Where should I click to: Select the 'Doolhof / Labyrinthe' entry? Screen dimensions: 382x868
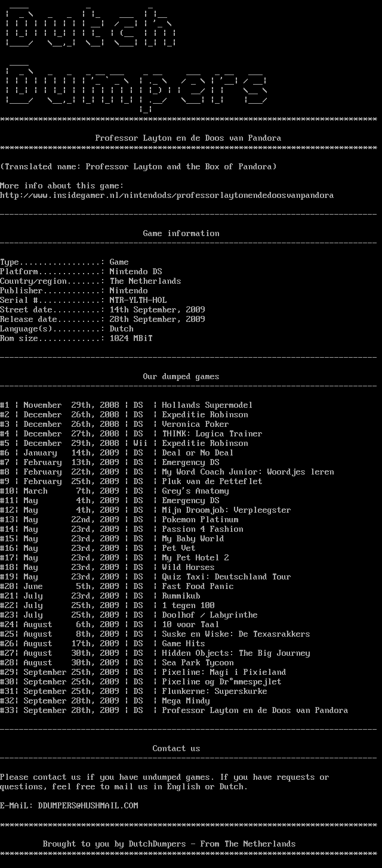[210, 615]
